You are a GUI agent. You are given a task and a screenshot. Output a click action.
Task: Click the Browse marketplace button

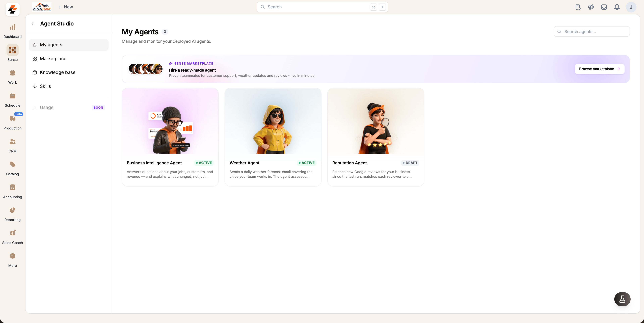(600, 69)
